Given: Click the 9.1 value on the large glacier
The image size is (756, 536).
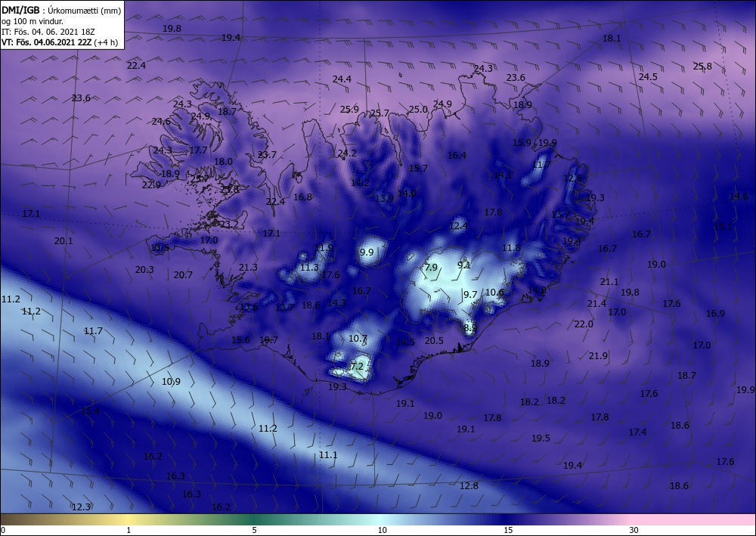Looking at the screenshot, I should (464, 265).
